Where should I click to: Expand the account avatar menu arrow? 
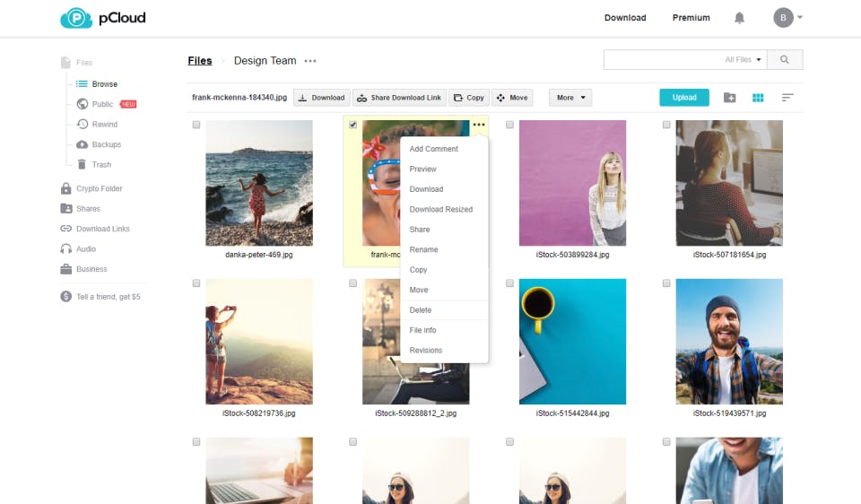tap(800, 18)
